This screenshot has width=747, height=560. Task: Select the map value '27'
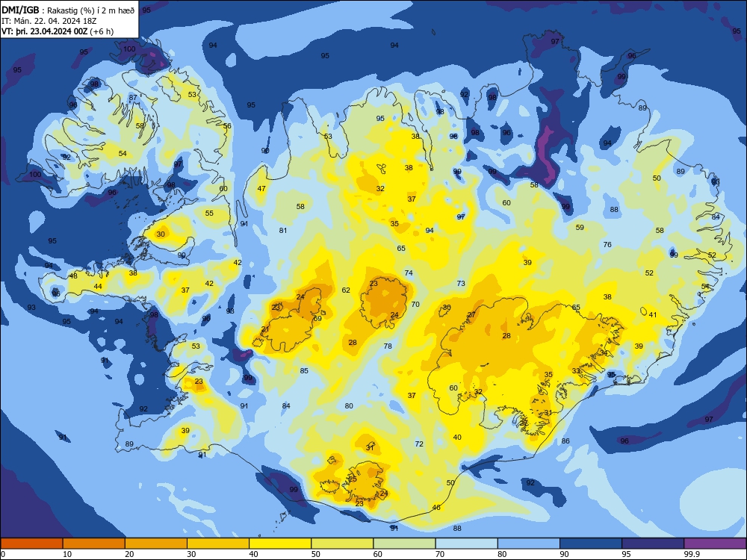[x=471, y=315]
